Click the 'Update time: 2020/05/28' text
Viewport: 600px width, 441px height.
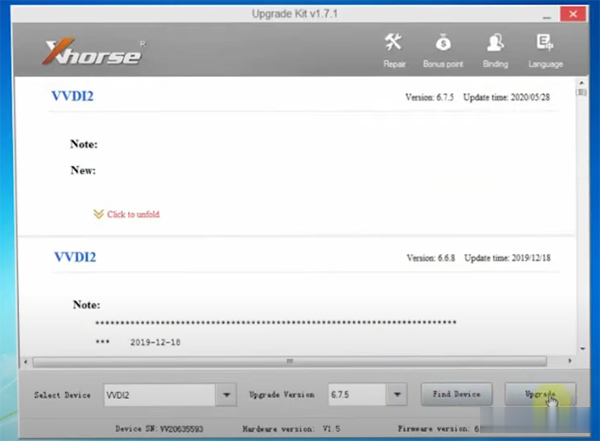pos(507,97)
